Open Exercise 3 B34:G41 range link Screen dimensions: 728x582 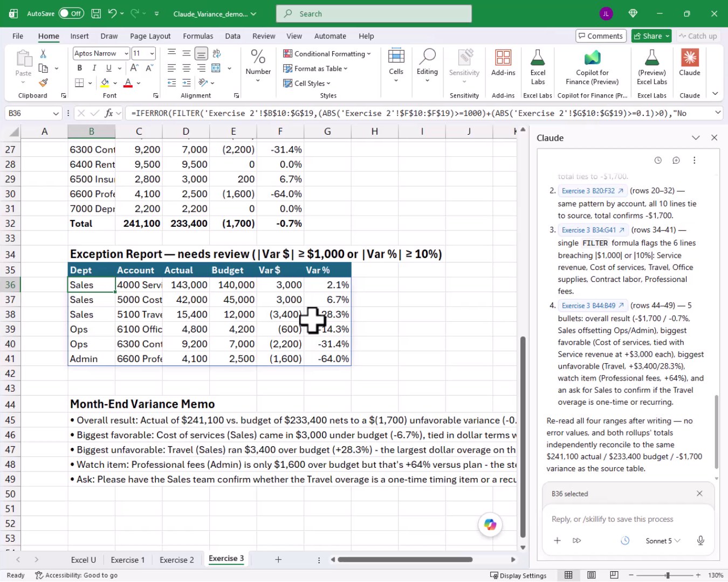click(593, 230)
